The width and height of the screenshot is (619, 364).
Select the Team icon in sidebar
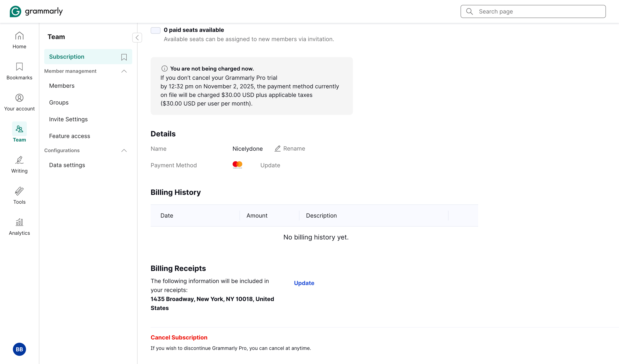pos(19,129)
